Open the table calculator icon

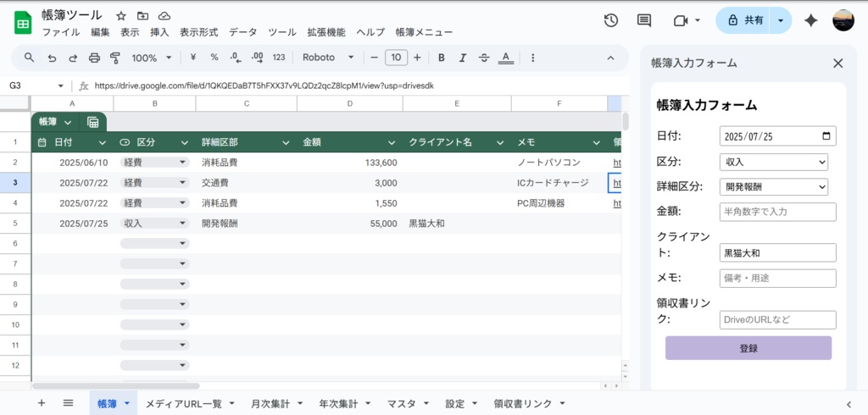pos(93,122)
